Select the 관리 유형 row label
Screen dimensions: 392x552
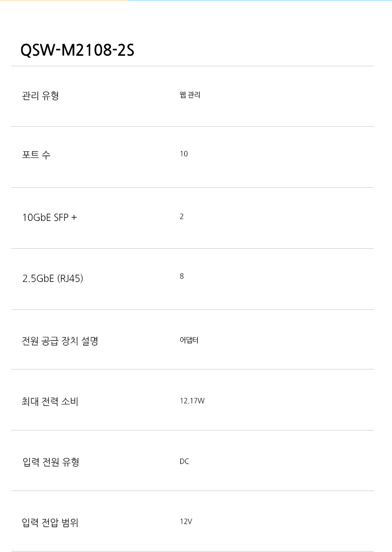tap(40, 95)
